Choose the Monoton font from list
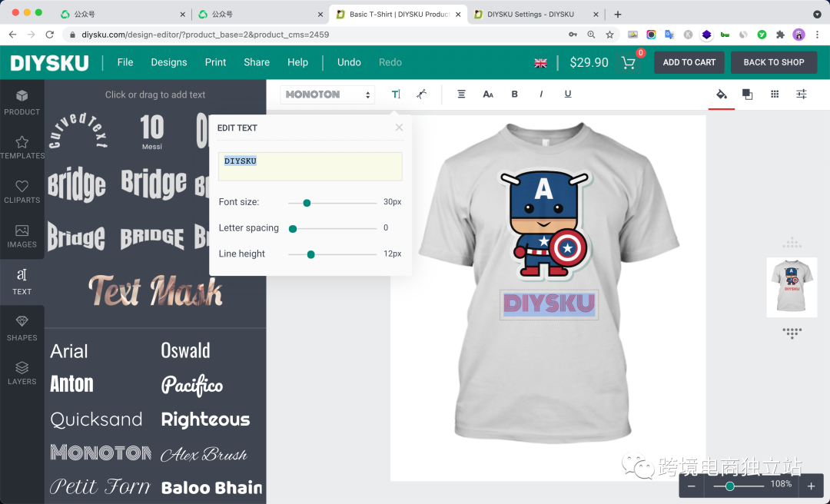The width and height of the screenshot is (830, 504). 101,453
